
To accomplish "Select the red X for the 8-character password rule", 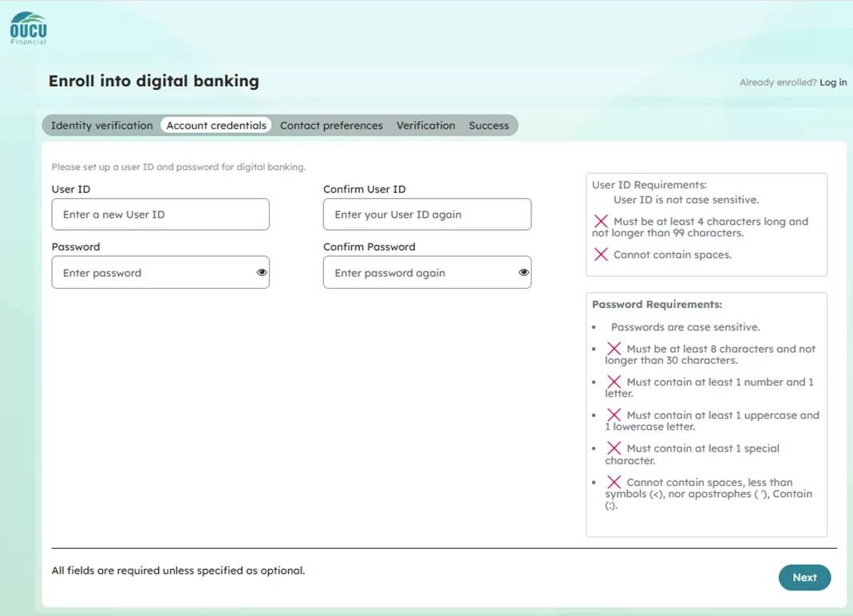I will (614, 348).
